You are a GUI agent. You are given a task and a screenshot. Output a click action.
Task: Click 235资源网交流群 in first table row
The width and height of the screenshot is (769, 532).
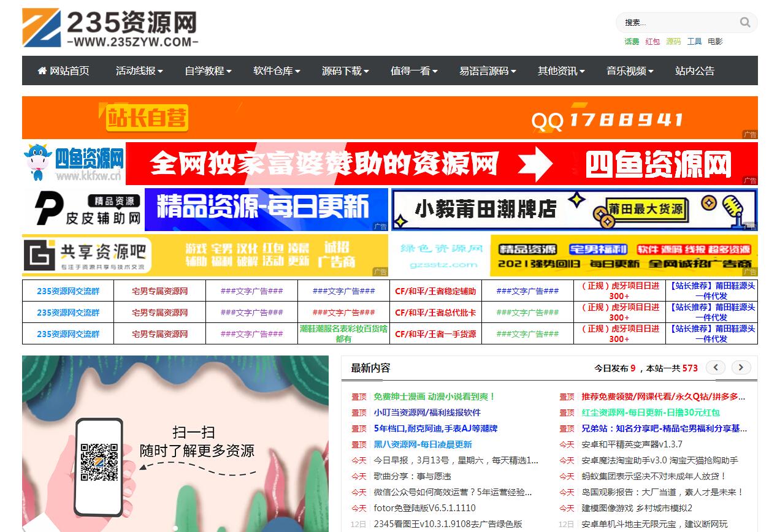pos(68,291)
